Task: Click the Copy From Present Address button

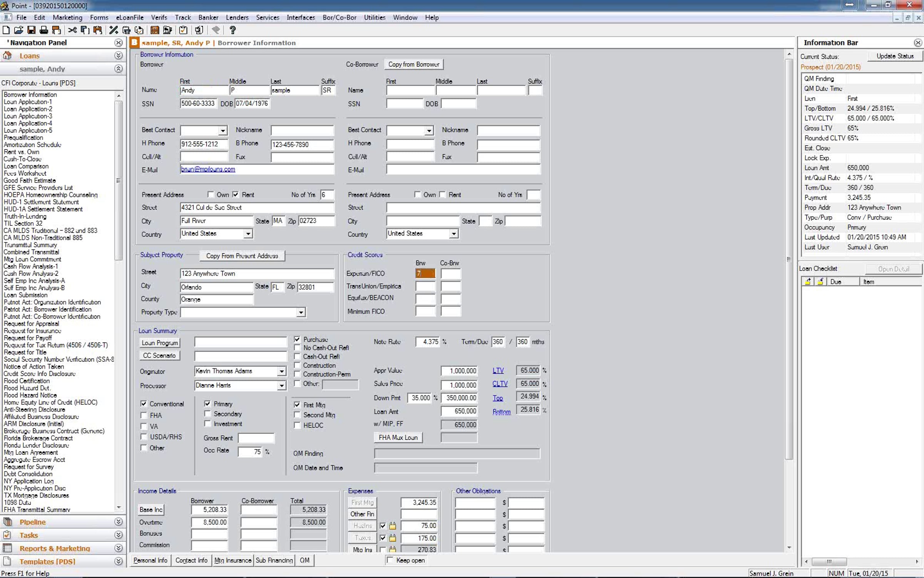Action: pos(242,256)
